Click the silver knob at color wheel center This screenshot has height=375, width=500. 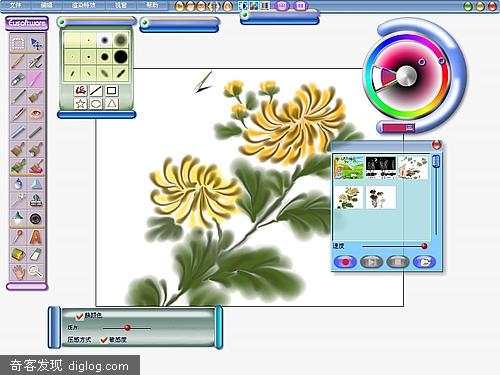(407, 75)
